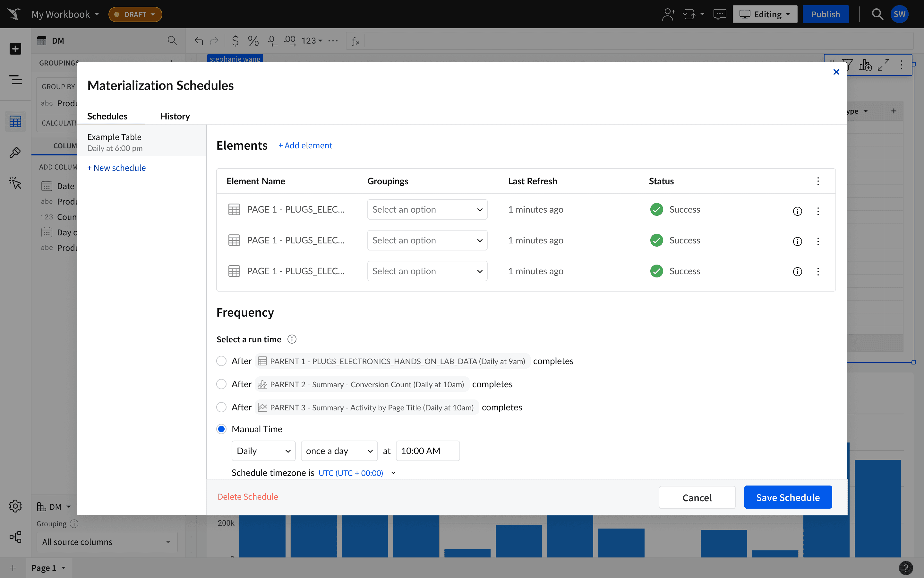Select After PARENT 2 completes radio option
This screenshot has width=924, height=578.
221,384
